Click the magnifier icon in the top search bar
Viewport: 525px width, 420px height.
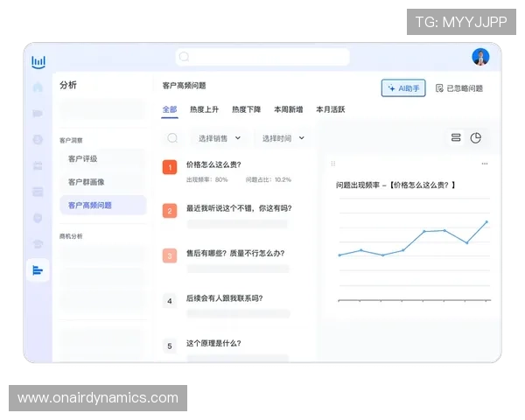(184, 57)
